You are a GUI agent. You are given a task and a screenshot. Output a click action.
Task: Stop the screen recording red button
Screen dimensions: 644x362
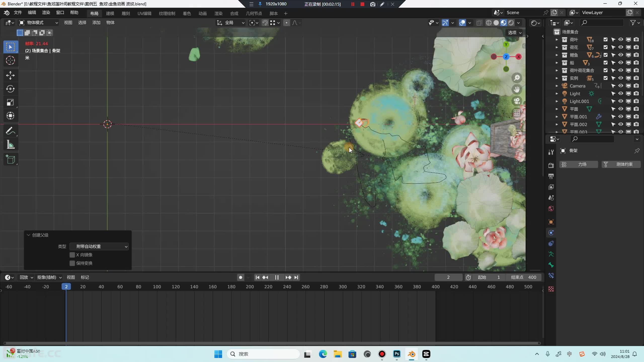point(362,4)
